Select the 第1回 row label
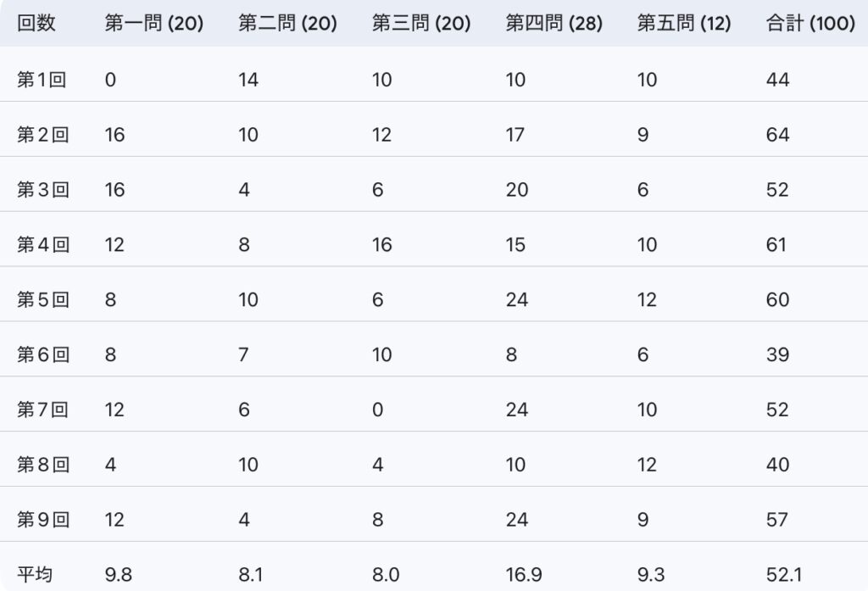The width and height of the screenshot is (868, 591). pos(42,80)
